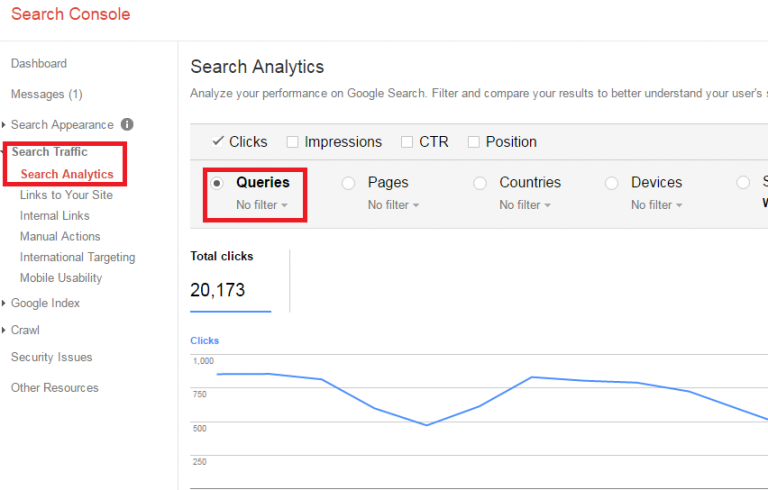Expand the Google Index section
Viewport: 768px width, 490px height.
[45, 303]
